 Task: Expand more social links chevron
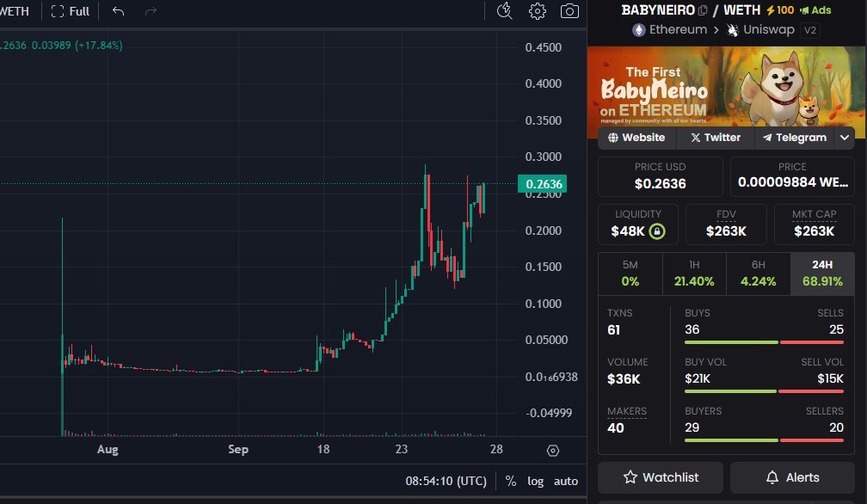845,138
